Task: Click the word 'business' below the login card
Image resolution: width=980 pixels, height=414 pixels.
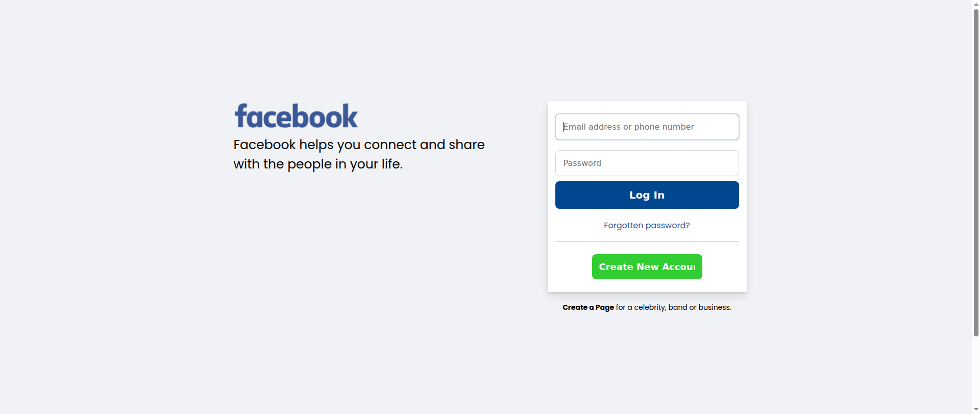Action: 714,307
